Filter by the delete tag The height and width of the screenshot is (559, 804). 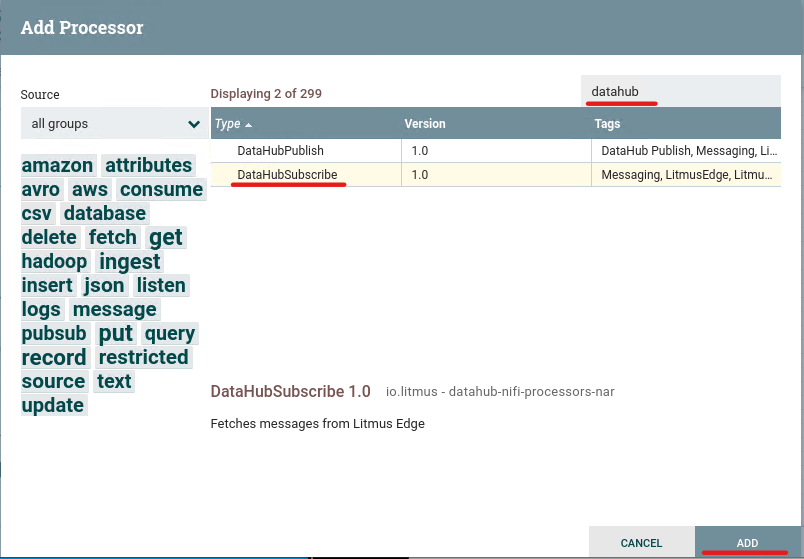(x=49, y=237)
